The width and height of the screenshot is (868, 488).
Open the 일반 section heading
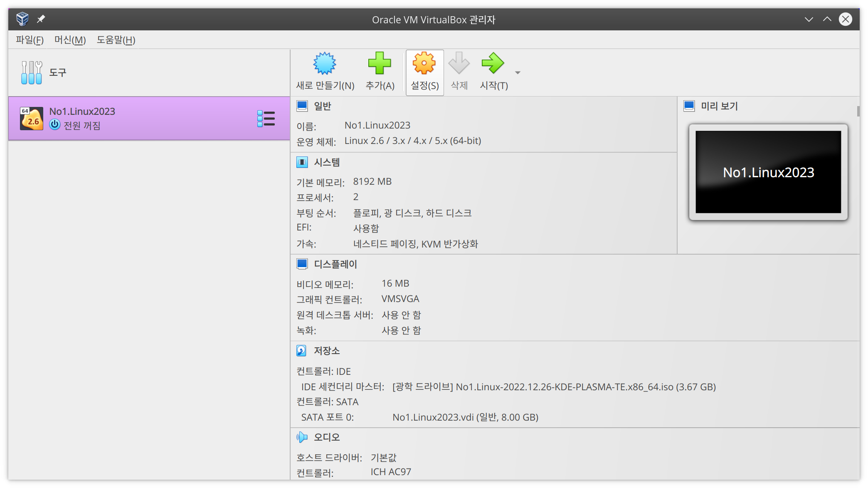[323, 106]
